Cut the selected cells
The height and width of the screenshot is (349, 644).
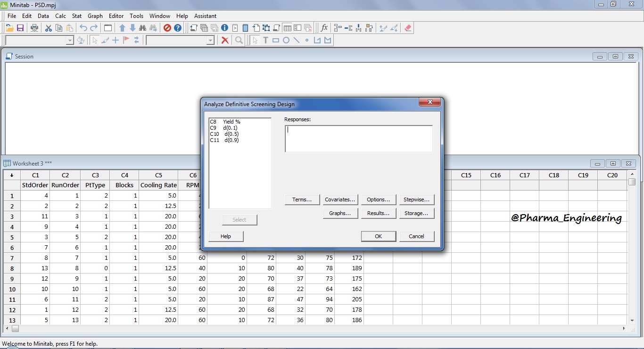pos(48,28)
